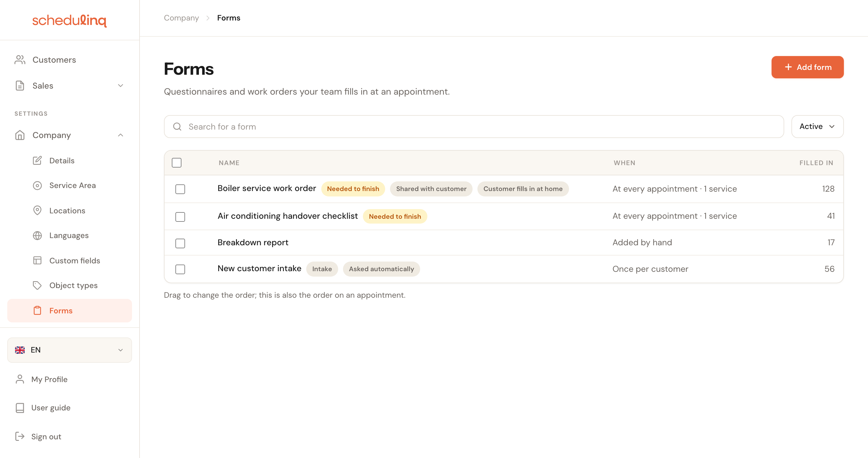Open the Locations settings page

coord(67,211)
